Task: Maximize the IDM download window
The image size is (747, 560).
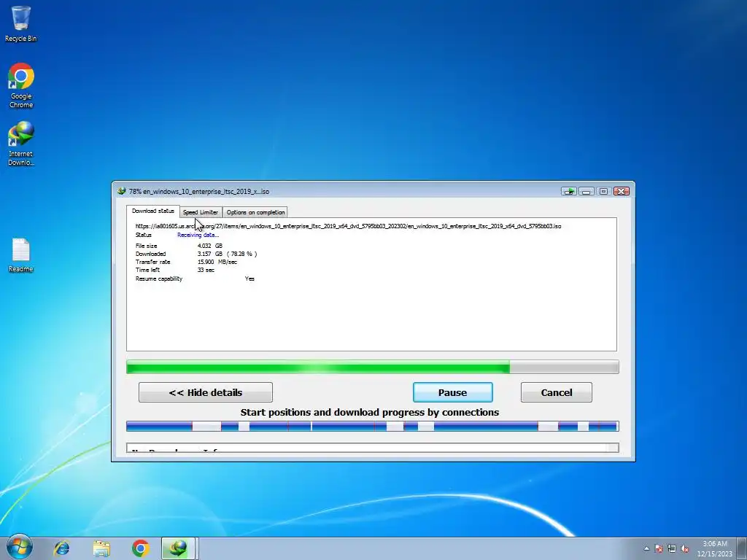Action: pos(603,192)
